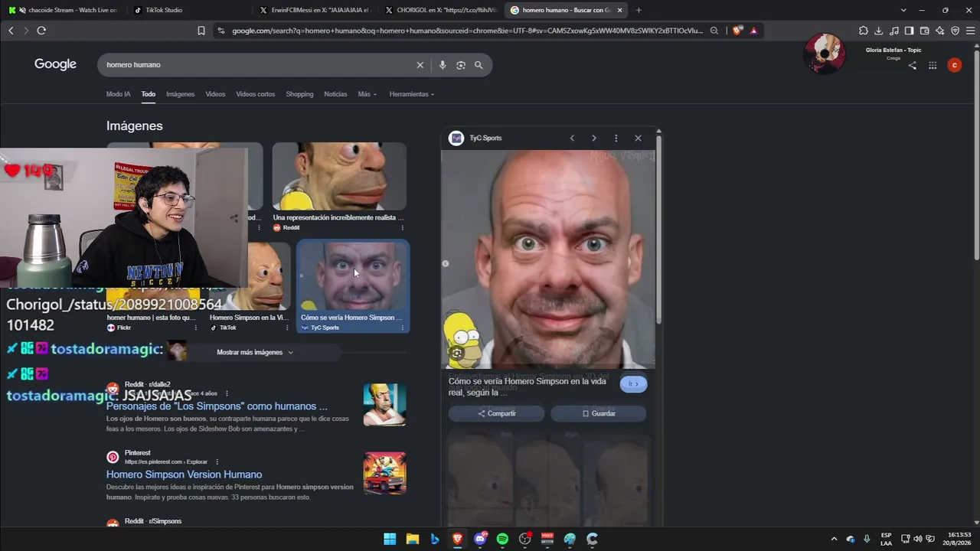Image resolution: width=980 pixels, height=551 pixels.
Task: Reload the page with the refresh icon
Action: [41, 31]
